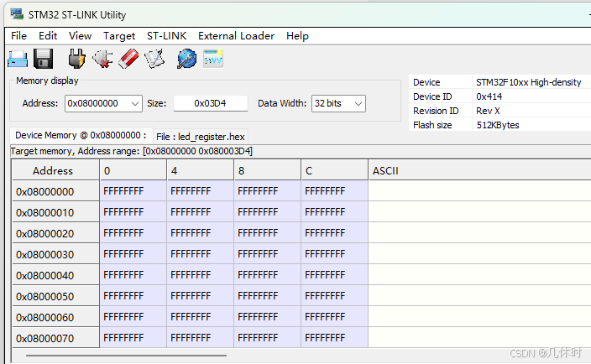This screenshot has height=364, width=591.
Task: Select the row address 0x08000000
Action: coord(55,191)
